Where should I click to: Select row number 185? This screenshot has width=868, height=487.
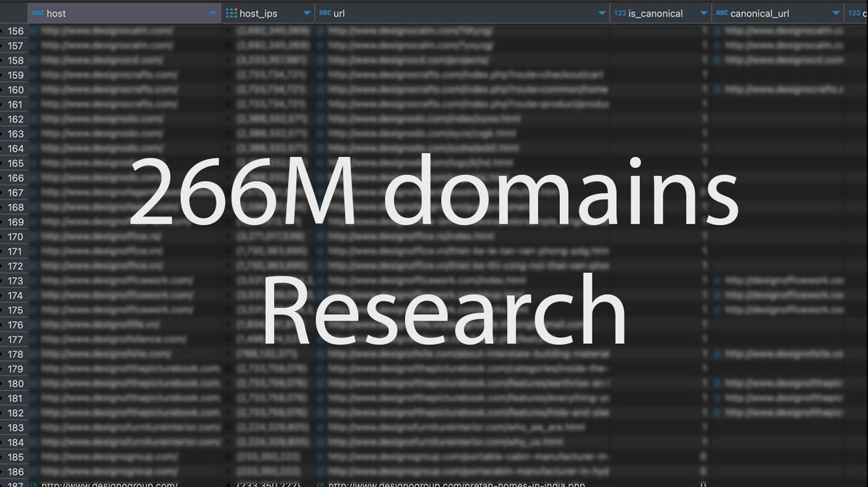(x=15, y=457)
